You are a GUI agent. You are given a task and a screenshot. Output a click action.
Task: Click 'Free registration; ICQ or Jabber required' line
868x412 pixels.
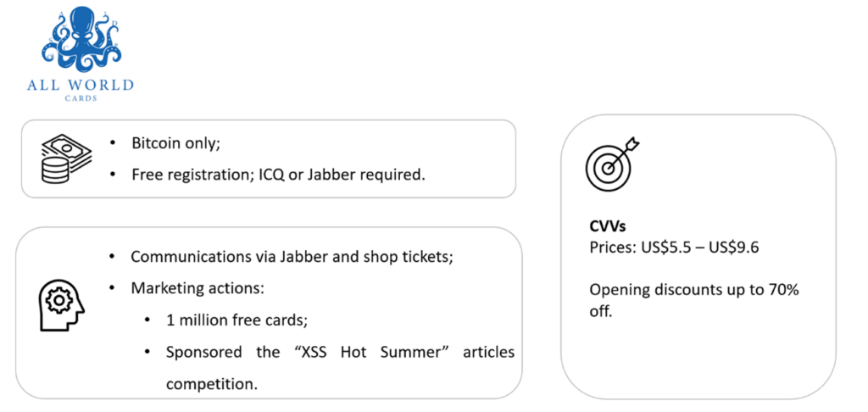point(278,175)
